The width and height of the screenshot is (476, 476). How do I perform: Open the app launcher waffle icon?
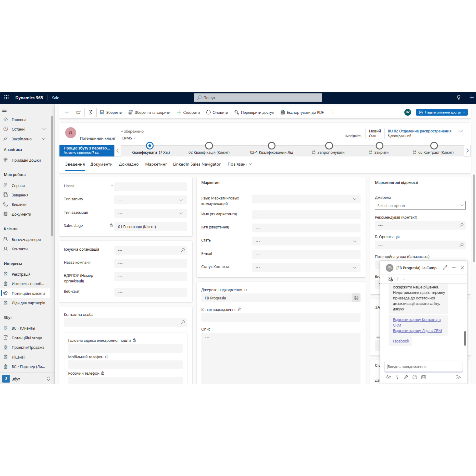(6, 98)
